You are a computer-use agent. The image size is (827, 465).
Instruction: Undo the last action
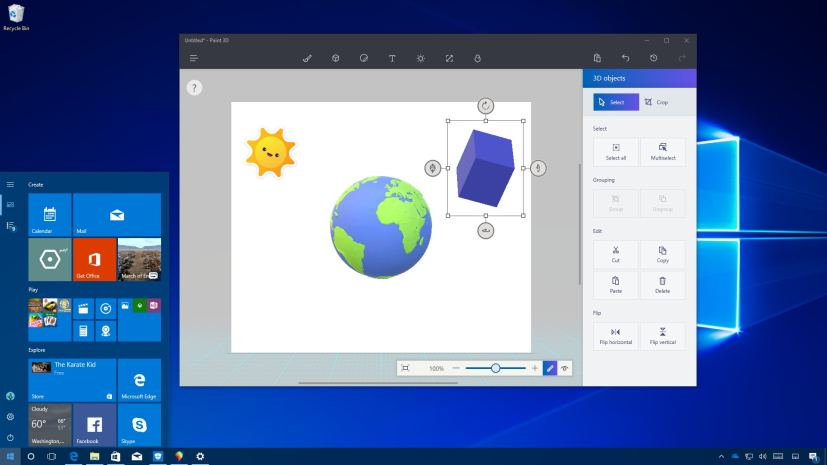[626, 58]
